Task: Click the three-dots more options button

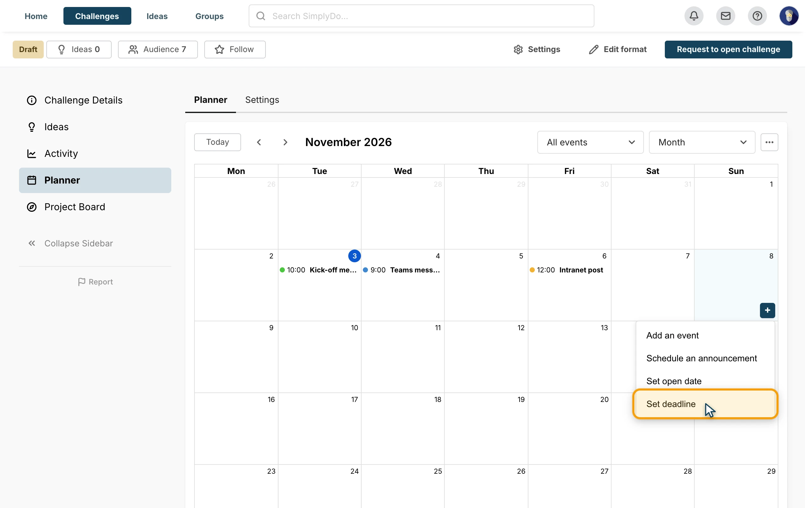Action: (769, 142)
